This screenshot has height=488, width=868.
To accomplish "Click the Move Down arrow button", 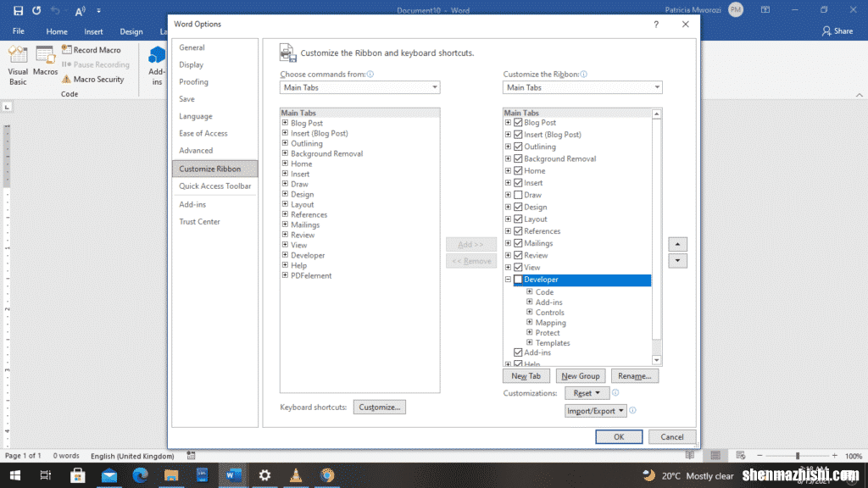I will pyautogui.click(x=677, y=261).
